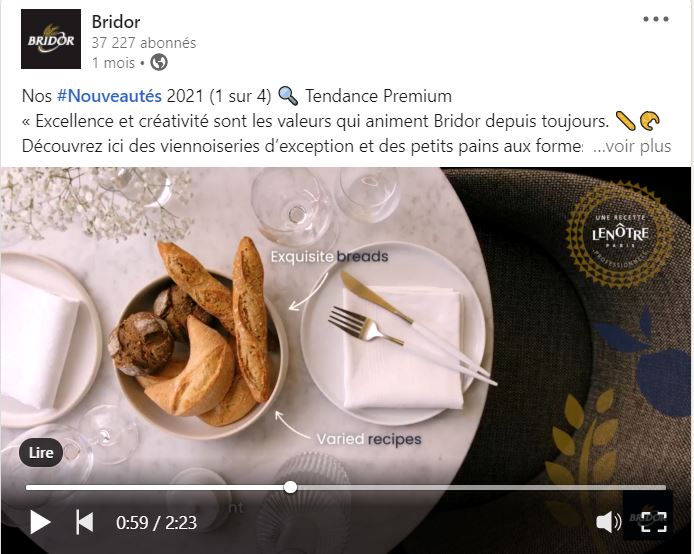Click the 0:59 / 2:23 time display
694x554 pixels.
pyautogui.click(x=156, y=523)
